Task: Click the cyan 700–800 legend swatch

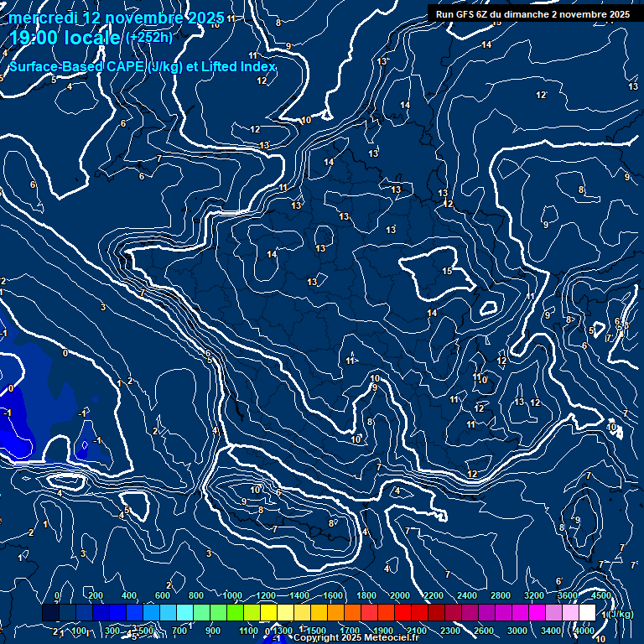Action: click(184, 612)
